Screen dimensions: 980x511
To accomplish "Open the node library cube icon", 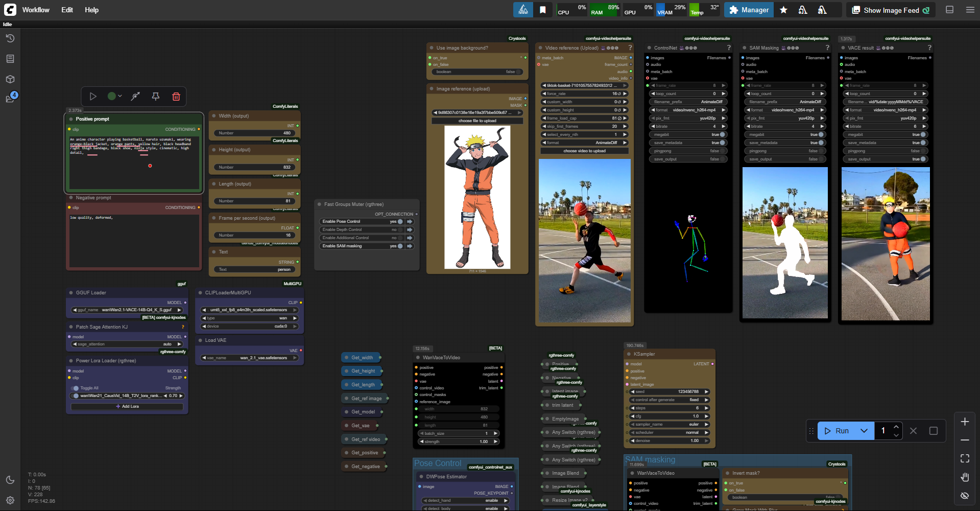I will tap(10, 79).
